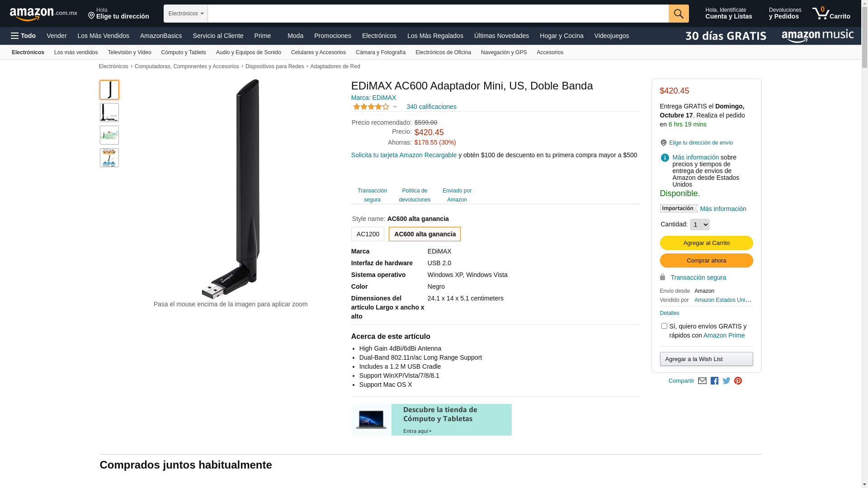Click the Agregar al Carrito button

pyautogui.click(x=706, y=243)
